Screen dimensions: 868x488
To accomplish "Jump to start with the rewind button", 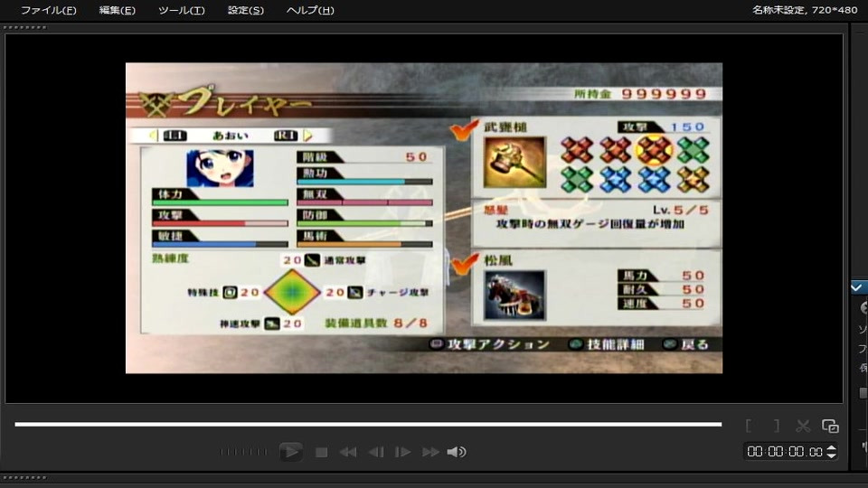I will [347, 452].
